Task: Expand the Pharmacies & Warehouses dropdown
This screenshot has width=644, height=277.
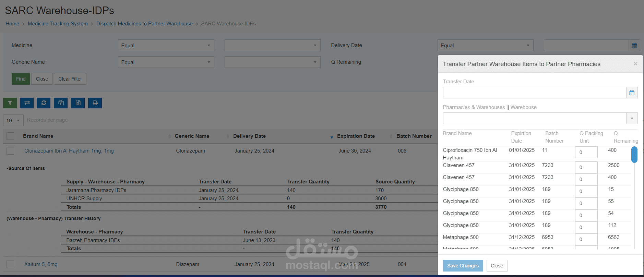Action: [x=632, y=118]
